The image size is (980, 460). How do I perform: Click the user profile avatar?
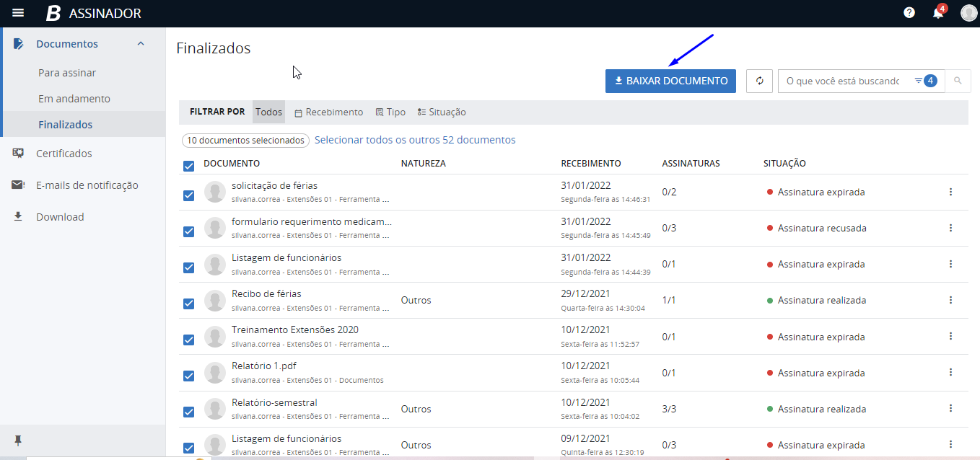pos(968,13)
